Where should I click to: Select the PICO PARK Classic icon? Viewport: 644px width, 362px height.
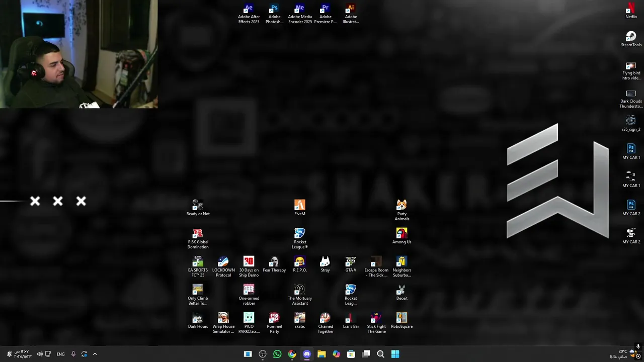249,323
